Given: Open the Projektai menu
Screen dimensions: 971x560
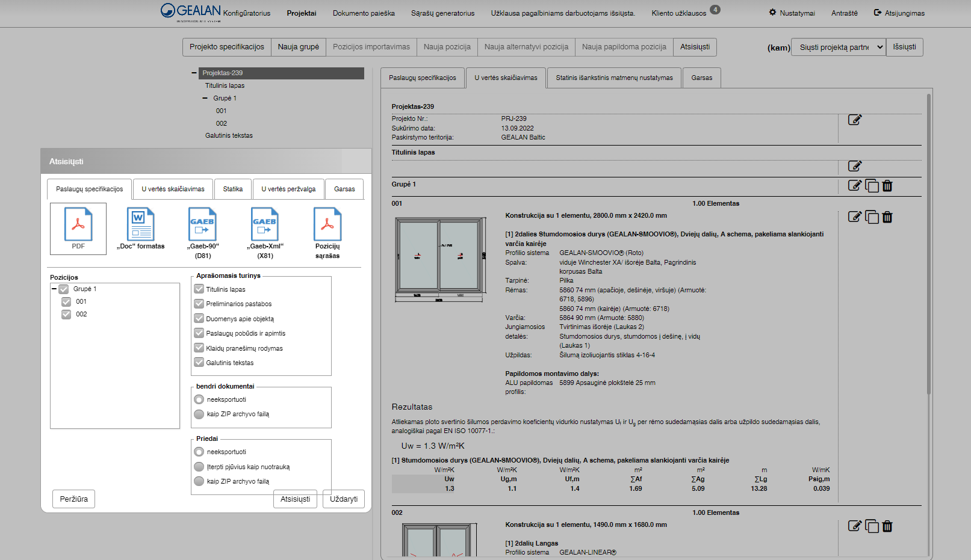Looking at the screenshot, I should (x=302, y=13).
